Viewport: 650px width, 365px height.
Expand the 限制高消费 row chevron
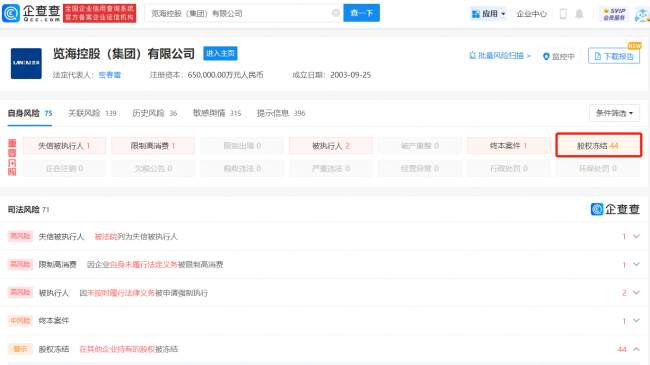(636, 264)
